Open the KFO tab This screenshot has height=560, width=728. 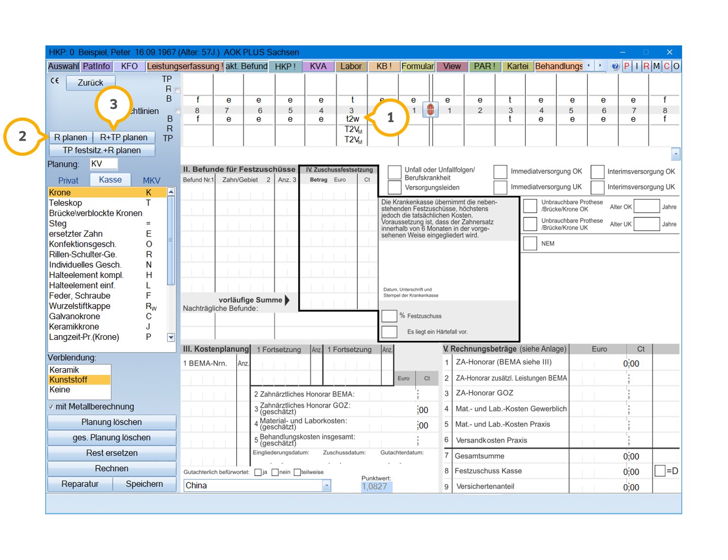click(x=129, y=66)
